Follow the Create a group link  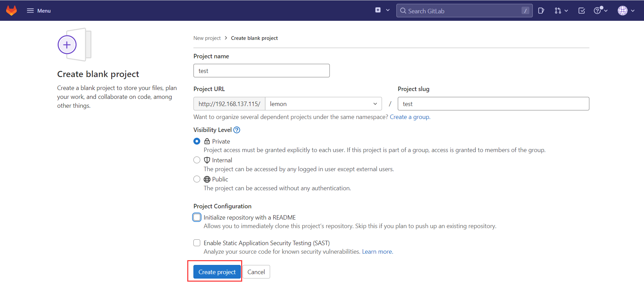[x=410, y=117]
